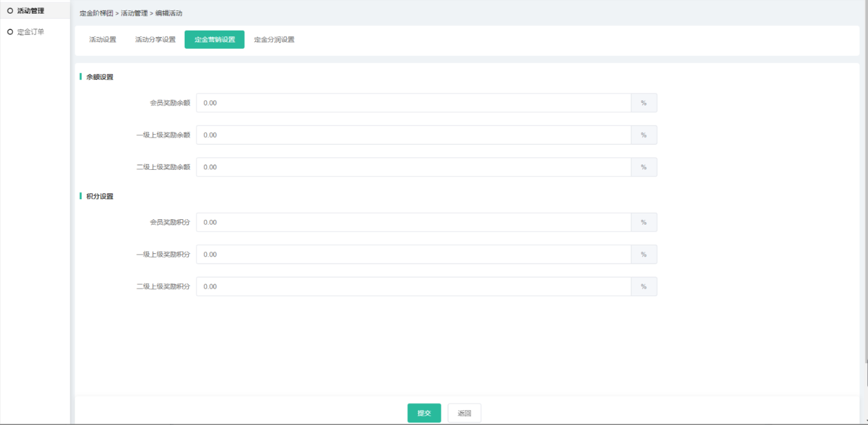Switch to the 活动设置 tab

[103, 40]
